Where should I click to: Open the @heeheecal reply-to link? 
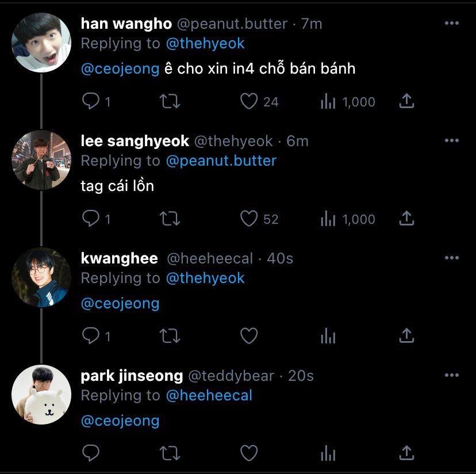pos(209,395)
